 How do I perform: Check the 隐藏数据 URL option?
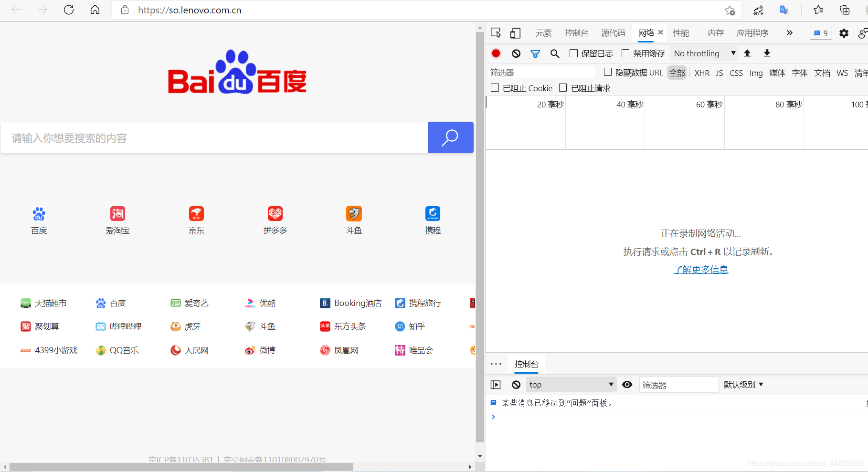[608, 72]
